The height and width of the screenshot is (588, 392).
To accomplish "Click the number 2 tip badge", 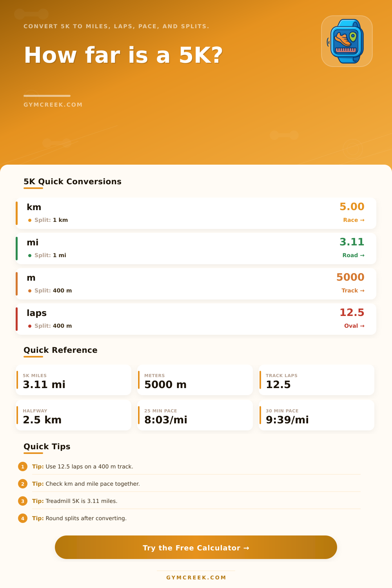I will pos(23,484).
